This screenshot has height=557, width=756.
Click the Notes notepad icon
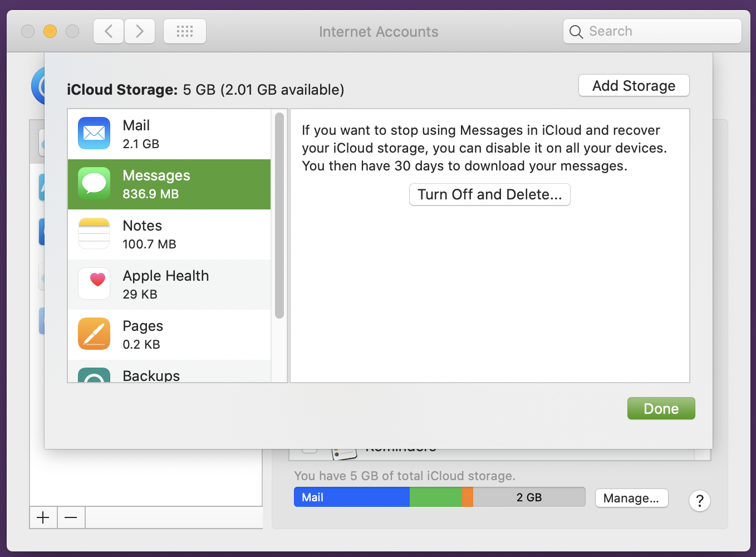coord(94,233)
